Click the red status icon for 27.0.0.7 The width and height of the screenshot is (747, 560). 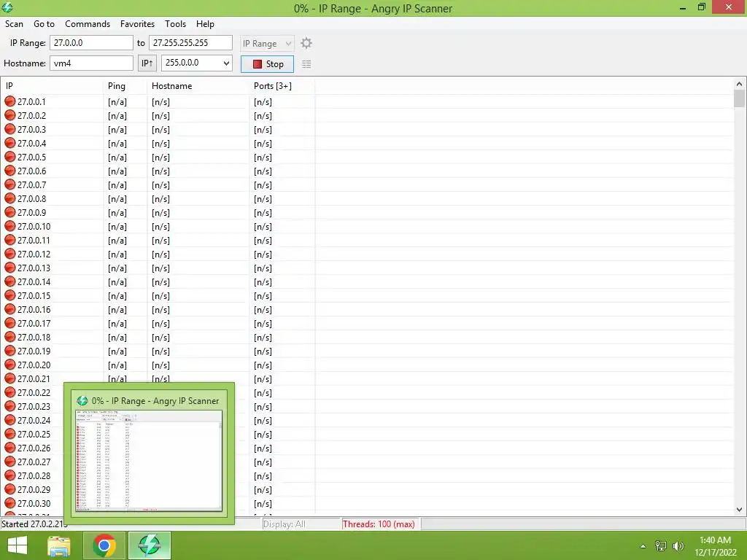[x=10, y=184]
